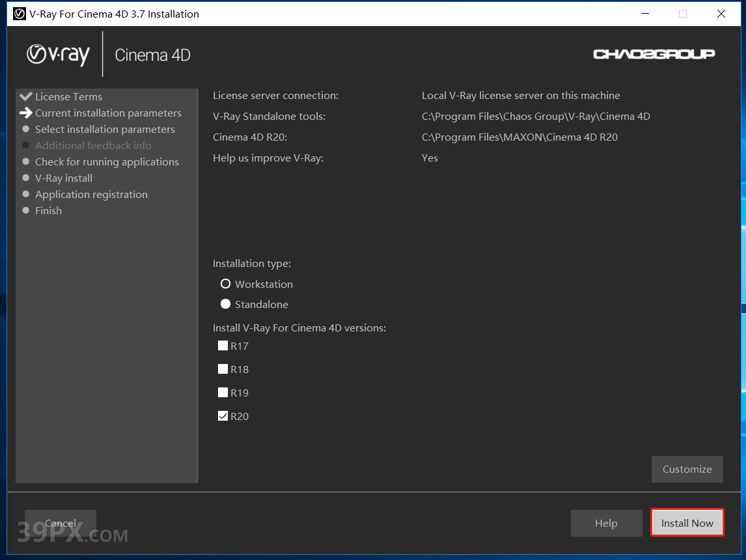Click the 'Cinema 4D R20:' label
The width and height of the screenshot is (746, 560).
250,137
